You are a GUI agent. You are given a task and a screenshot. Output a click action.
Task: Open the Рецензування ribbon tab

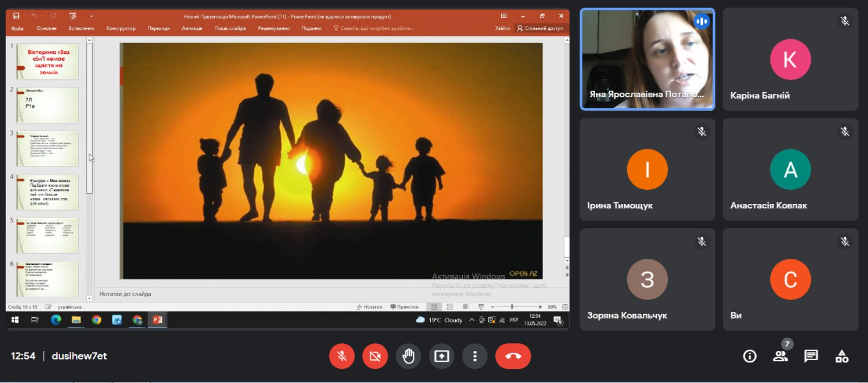point(274,28)
